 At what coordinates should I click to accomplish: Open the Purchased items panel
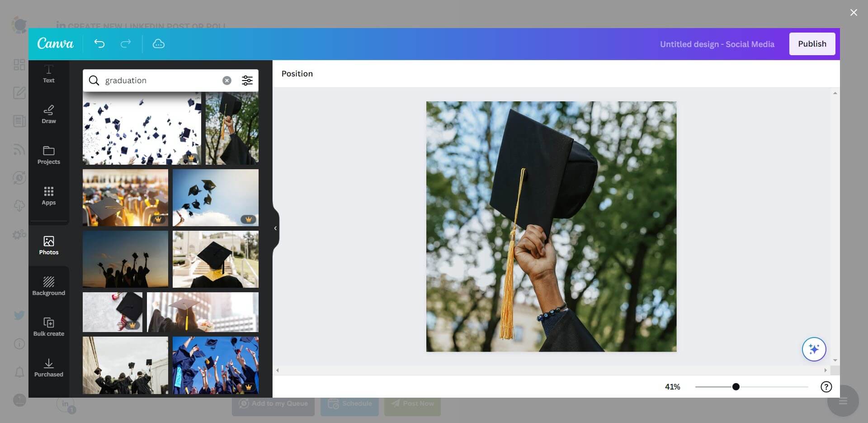48,367
